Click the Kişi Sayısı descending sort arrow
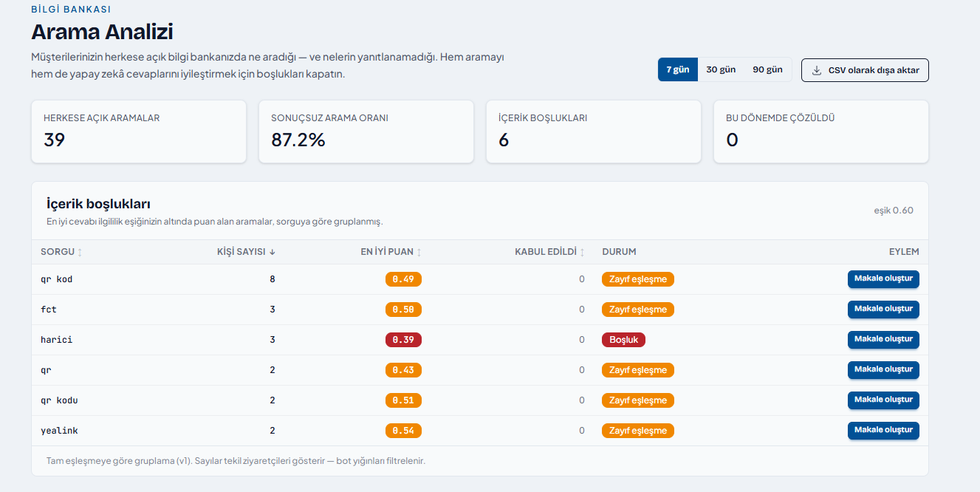Viewport: 980px width, 492px height. tap(273, 252)
